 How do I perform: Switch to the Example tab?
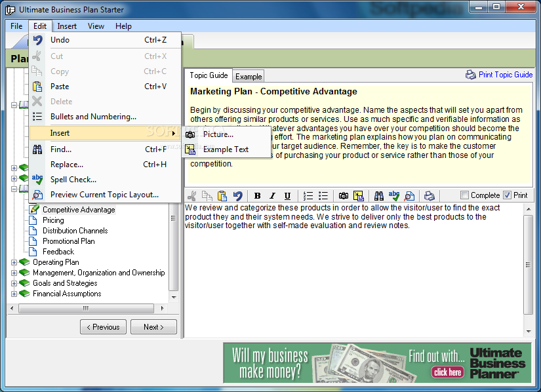[x=249, y=77]
